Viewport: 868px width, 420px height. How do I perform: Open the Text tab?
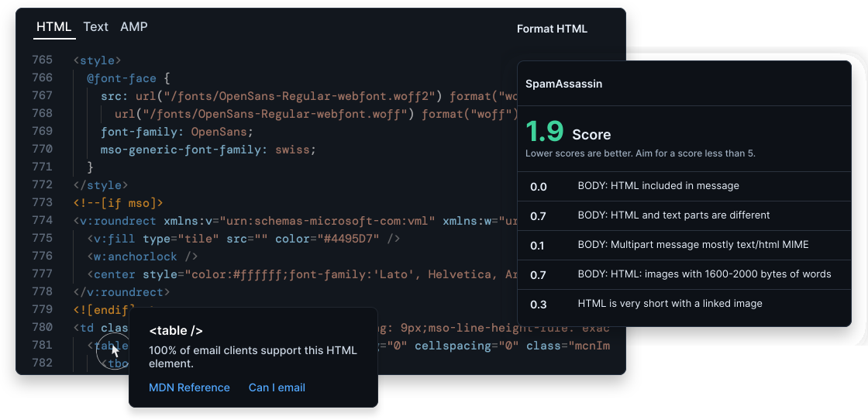95,27
